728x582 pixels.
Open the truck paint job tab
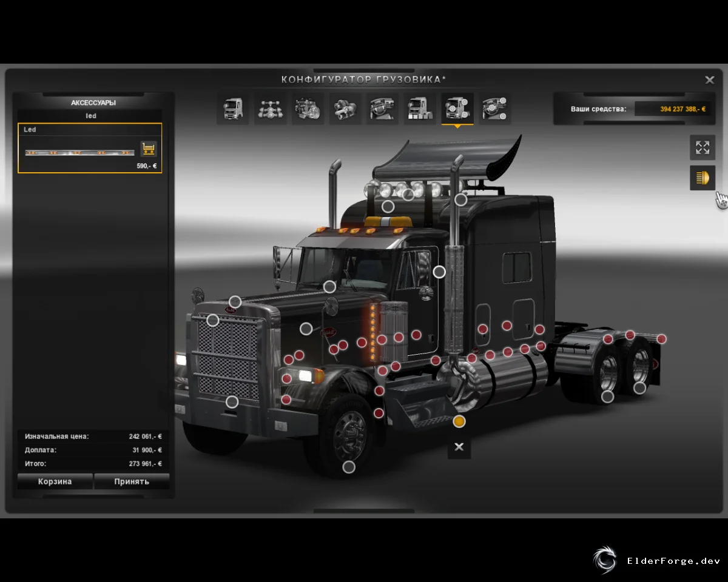(420, 109)
